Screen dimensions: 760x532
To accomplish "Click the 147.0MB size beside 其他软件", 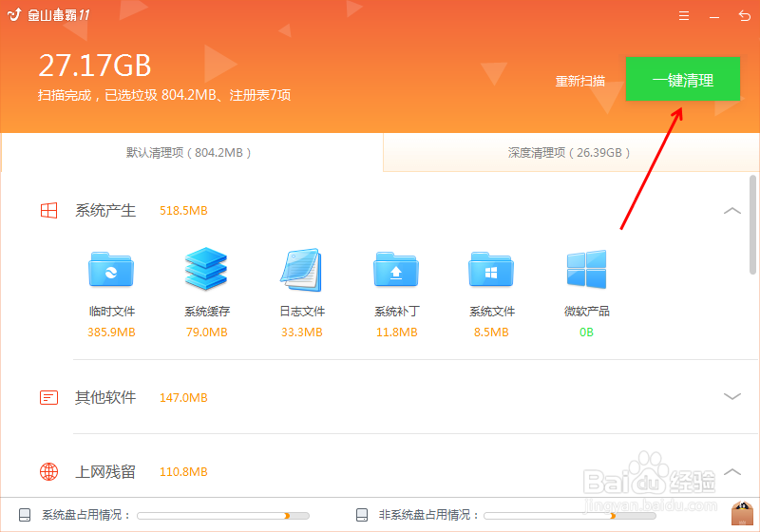I will [x=183, y=398].
